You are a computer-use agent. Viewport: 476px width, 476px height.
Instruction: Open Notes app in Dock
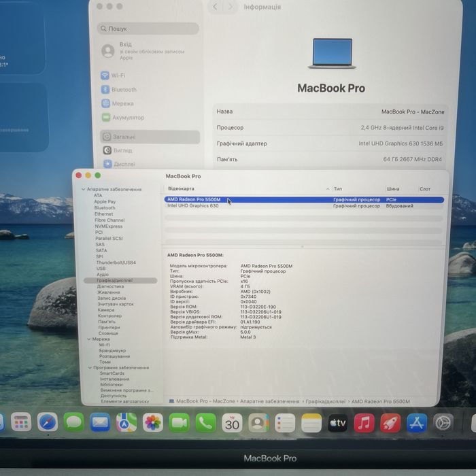click(311, 422)
